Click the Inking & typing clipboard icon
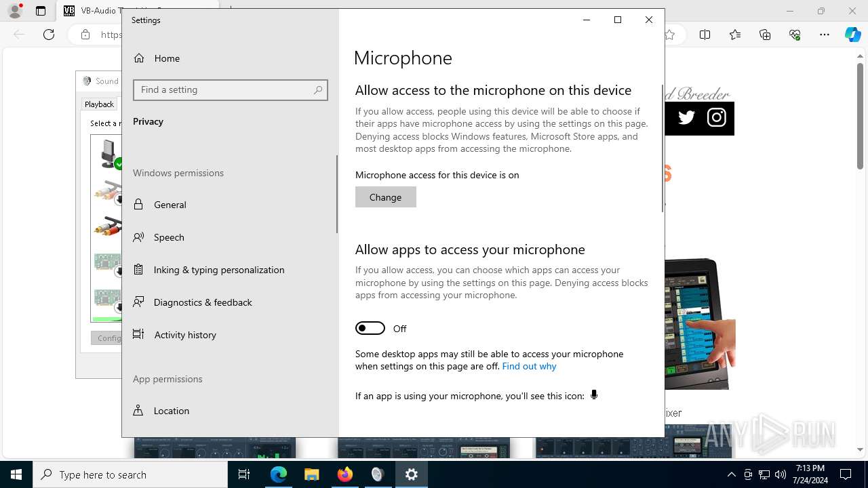The width and height of the screenshot is (868, 488). 138,269
